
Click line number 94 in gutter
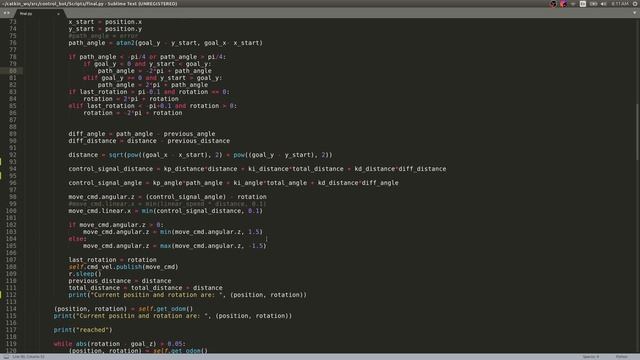pos(13,169)
